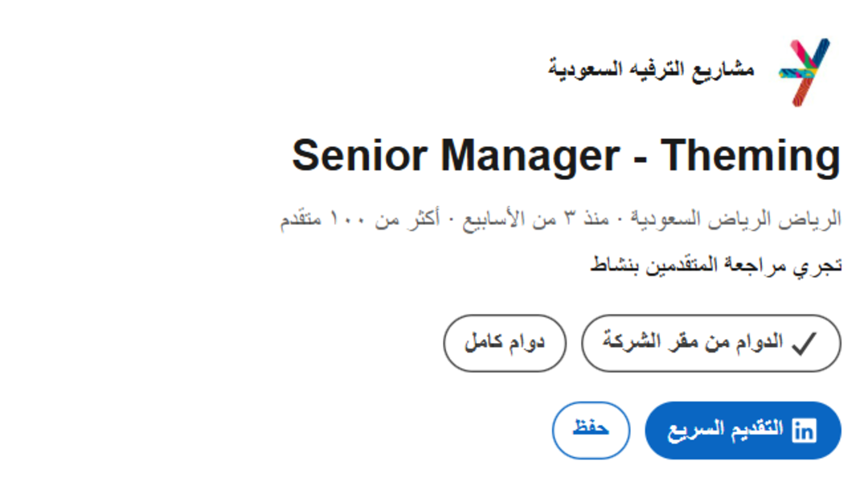Screen dimensions: 868x482
Task: Apply using التقديم السريع button
Action: [x=743, y=431]
